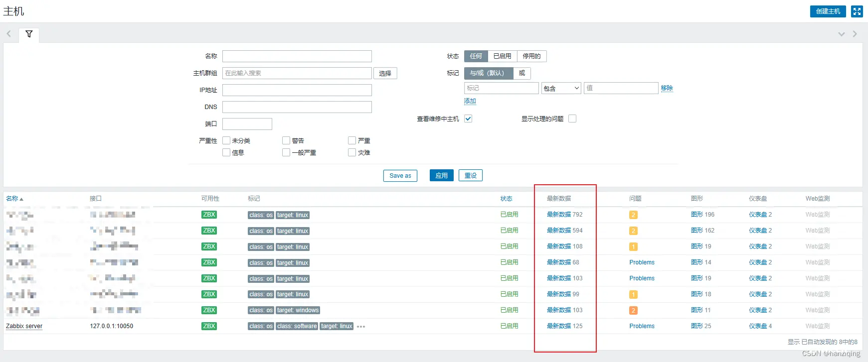Open problem count badge in 792 row
This screenshot has height=362, width=868.
(x=633, y=215)
